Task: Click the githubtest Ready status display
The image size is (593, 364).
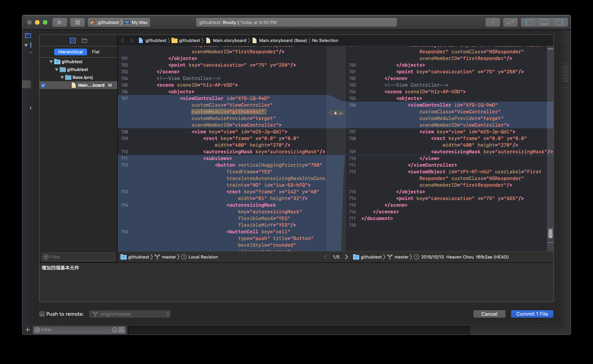Action: 296,22
